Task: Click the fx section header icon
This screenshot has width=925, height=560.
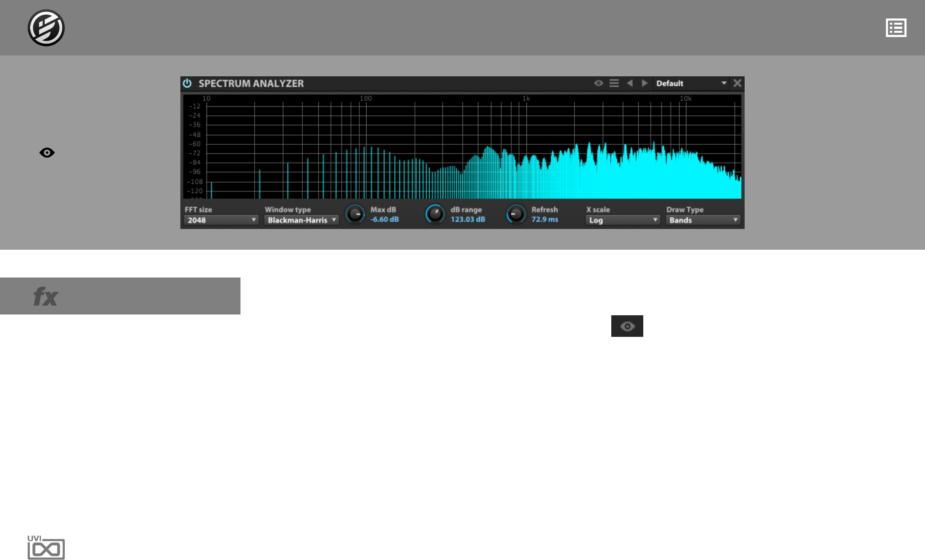Action: [45, 296]
